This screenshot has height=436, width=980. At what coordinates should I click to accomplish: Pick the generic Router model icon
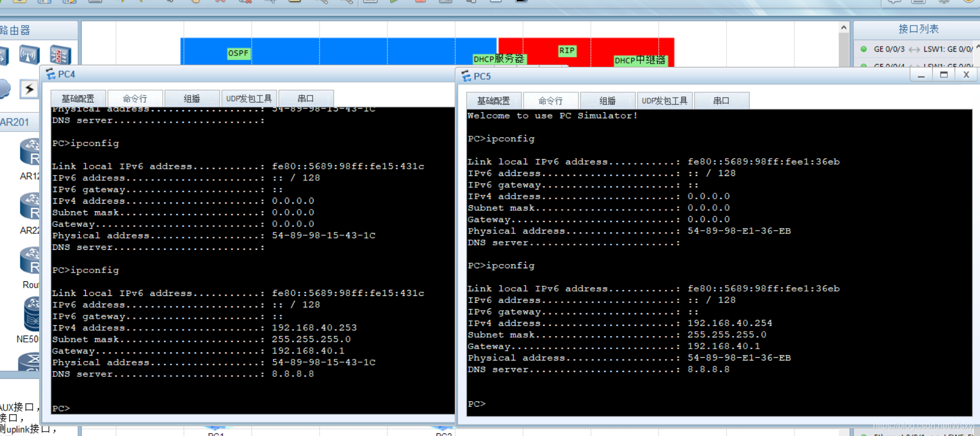30,261
